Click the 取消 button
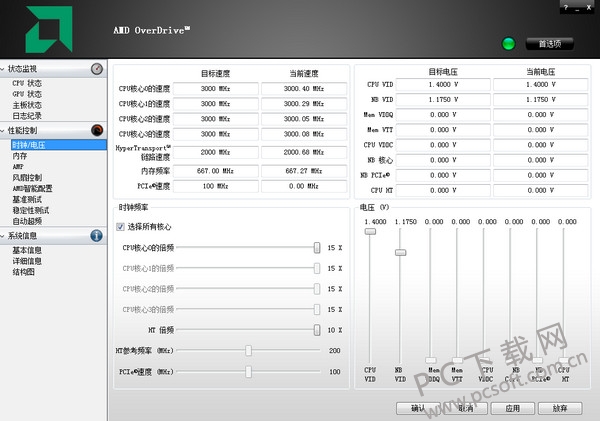This screenshot has width=600, height=421. tap(466, 408)
